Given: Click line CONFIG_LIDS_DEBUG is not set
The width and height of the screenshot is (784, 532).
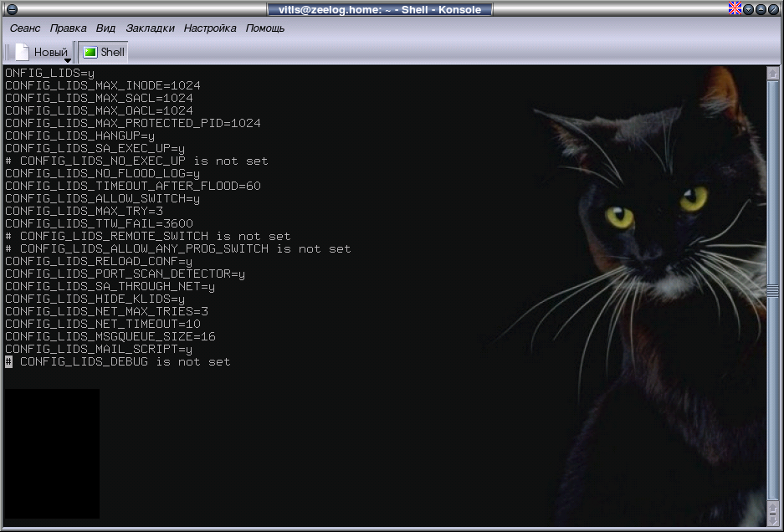Looking at the screenshot, I should pyautogui.click(x=117, y=361).
